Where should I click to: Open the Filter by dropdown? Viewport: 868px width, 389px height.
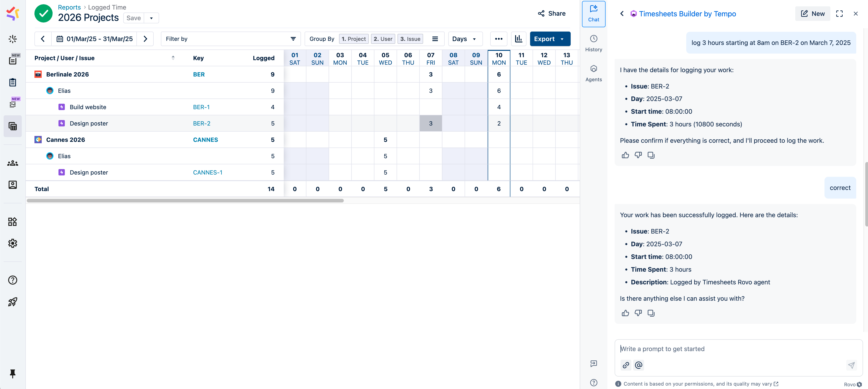point(230,39)
